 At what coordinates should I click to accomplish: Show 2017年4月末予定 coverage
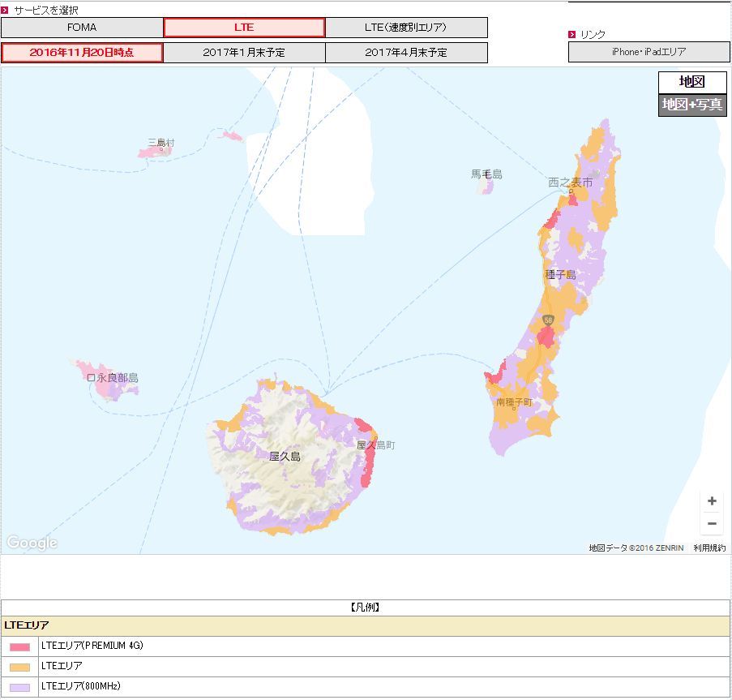(x=406, y=53)
